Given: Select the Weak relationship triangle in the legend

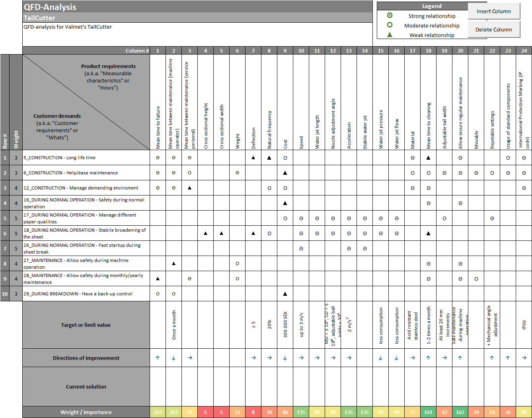Looking at the screenshot, I should pos(390,35).
